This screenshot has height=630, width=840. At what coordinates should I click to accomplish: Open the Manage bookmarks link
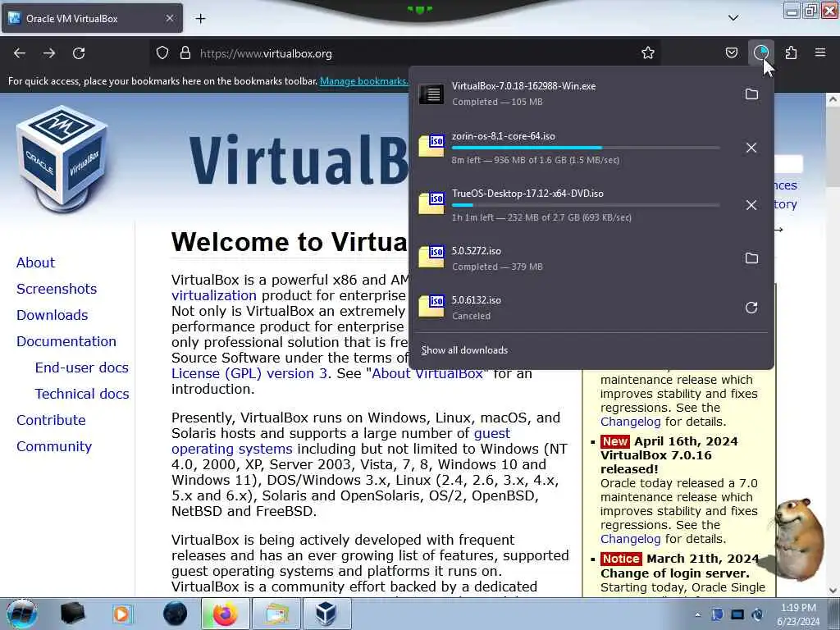[363, 81]
